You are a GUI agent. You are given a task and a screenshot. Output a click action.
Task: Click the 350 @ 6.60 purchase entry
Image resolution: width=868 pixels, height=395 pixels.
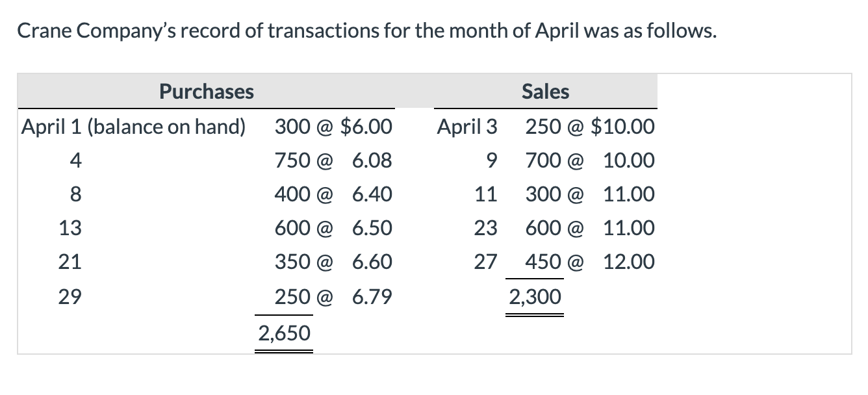(x=333, y=262)
